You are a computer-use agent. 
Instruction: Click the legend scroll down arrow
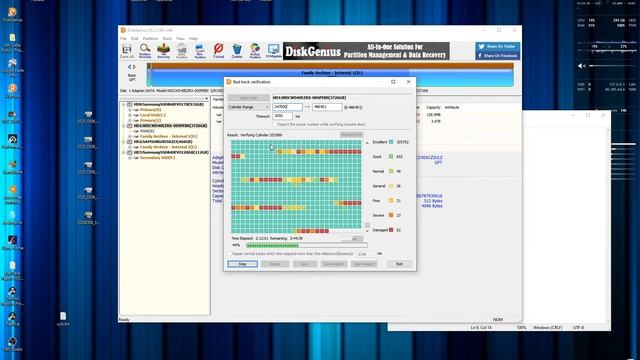[x=367, y=231]
